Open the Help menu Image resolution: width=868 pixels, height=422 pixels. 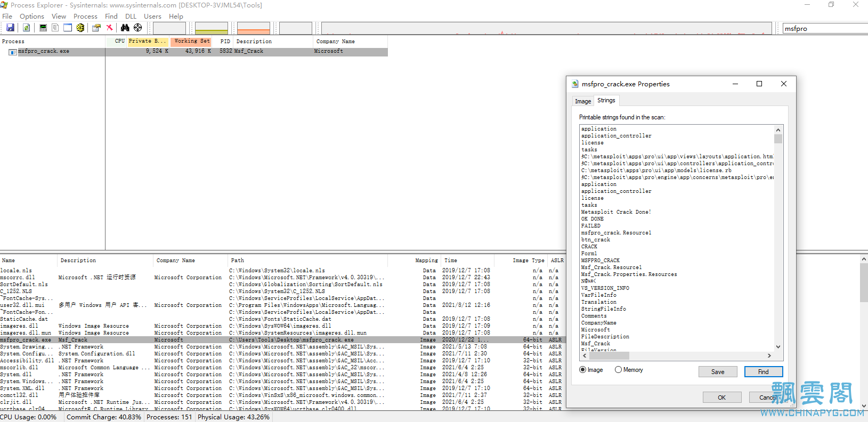point(176,17)
